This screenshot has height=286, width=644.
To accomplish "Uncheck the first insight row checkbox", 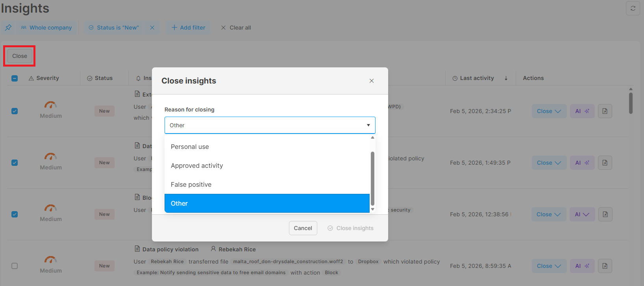I will pyautogui.click(x=15, y=111).
